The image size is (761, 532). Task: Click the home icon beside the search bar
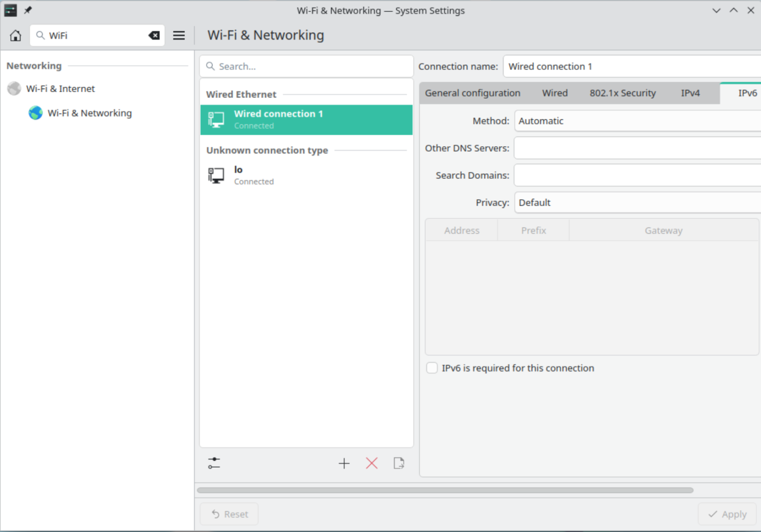pyautogui.click(x=15, y=35)
